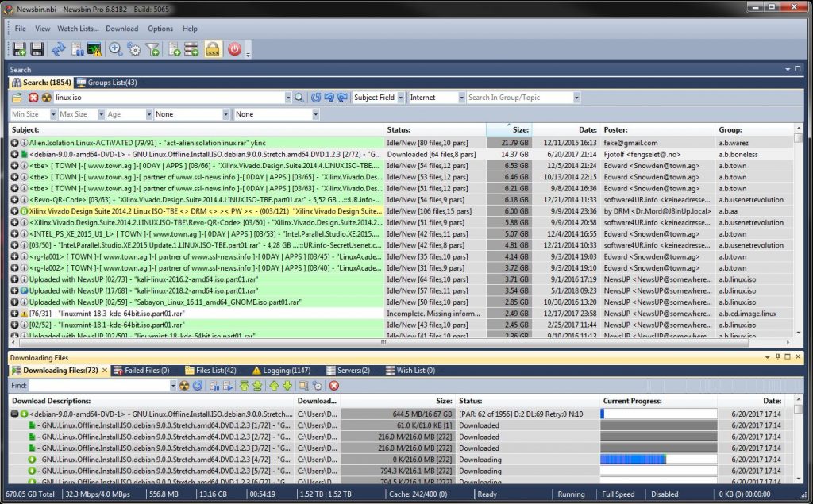Click the add server with plus icon
The width and height of the screenshot is (813, 504).
[191, 49]
